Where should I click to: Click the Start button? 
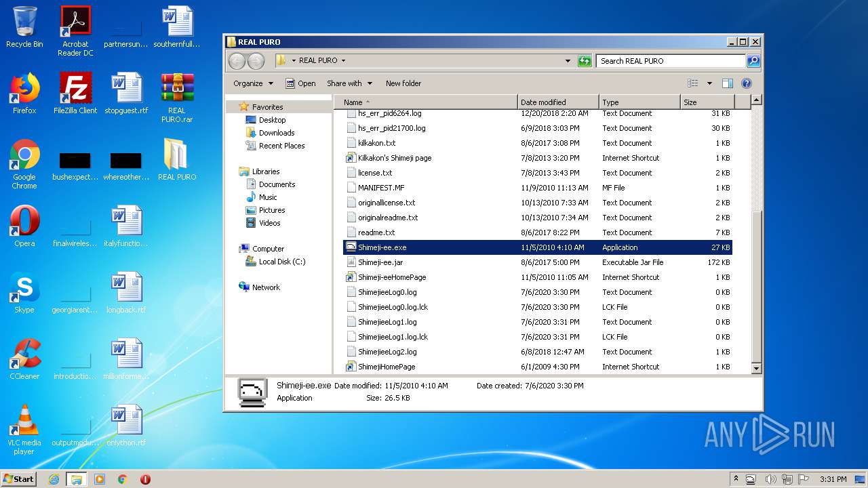coord(19,479)
